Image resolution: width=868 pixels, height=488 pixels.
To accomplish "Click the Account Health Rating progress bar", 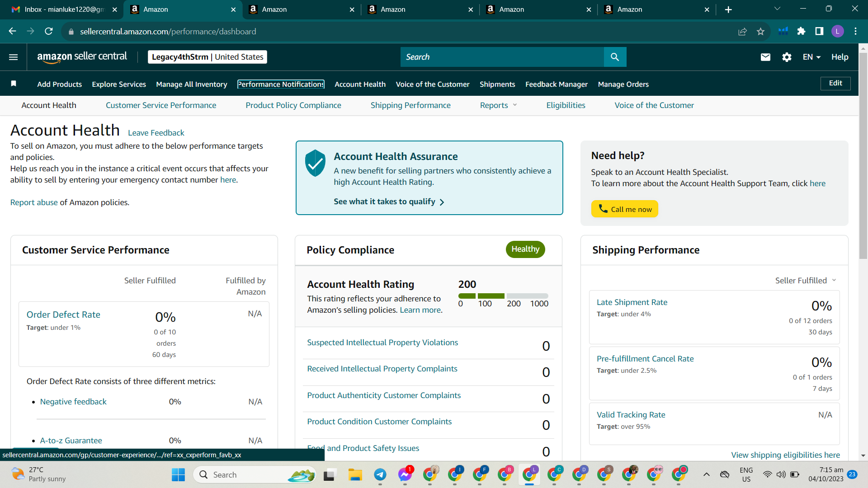I will coord(503,296).
